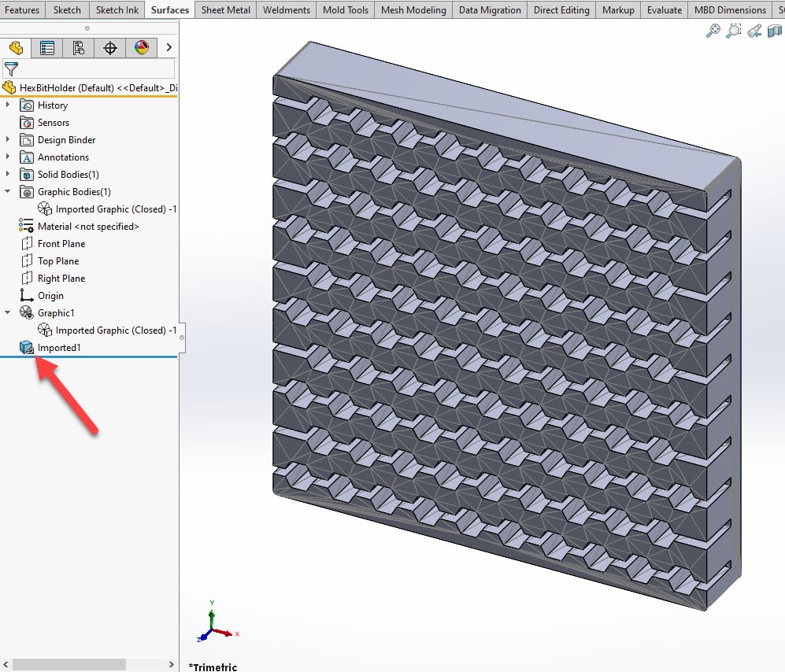
Task: Open the MBD Dimensions tab
Action: click(730, 10)
